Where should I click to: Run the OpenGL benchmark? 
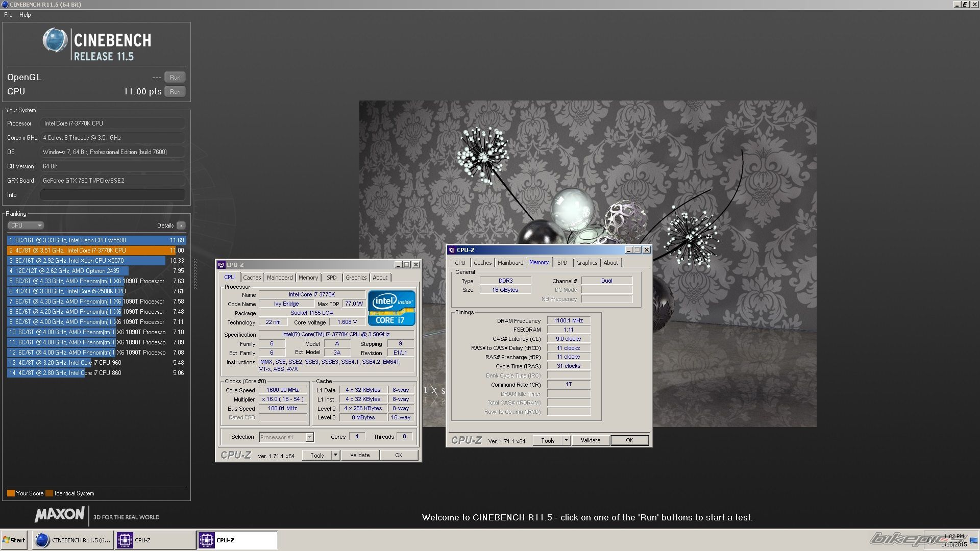click(175, 78)
